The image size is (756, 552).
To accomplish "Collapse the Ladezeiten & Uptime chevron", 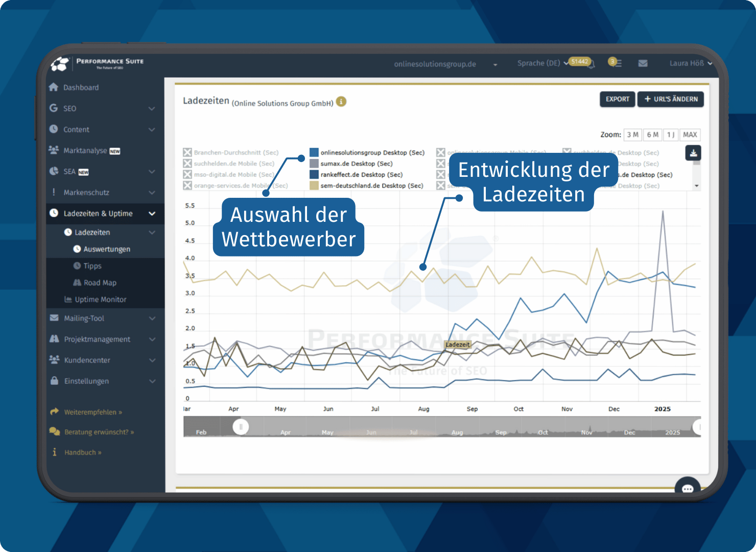I will point(152,213).
